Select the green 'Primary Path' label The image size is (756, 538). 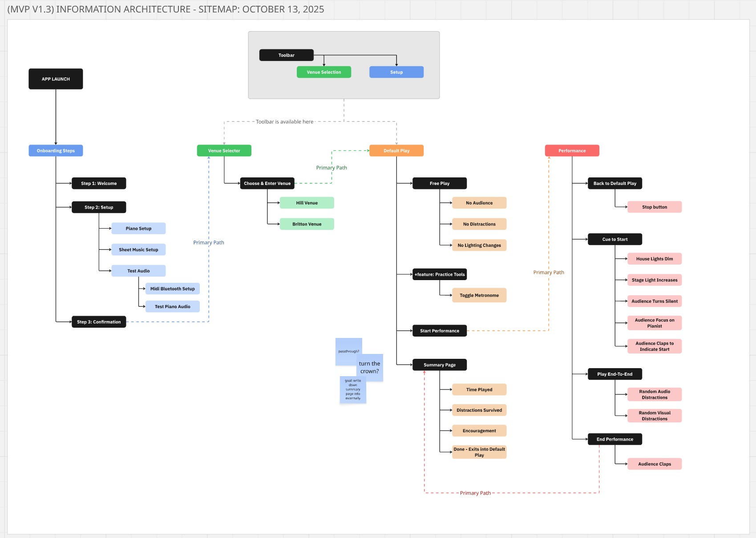point(332,168)
